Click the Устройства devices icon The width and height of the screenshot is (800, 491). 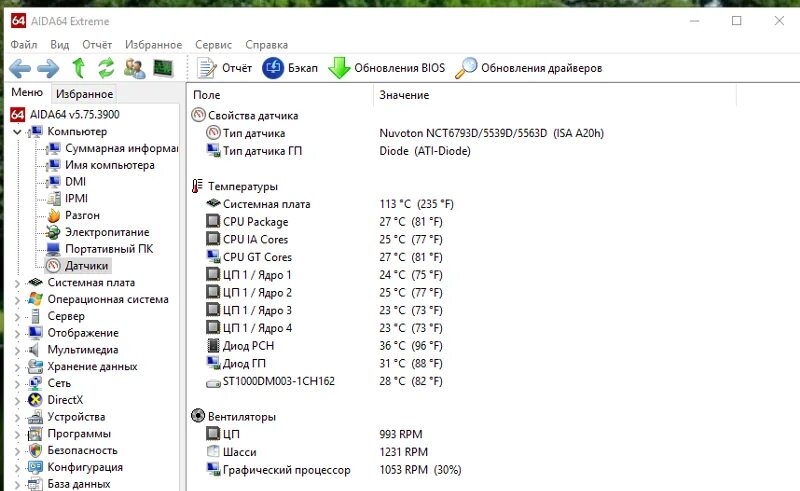coord(35,416)
